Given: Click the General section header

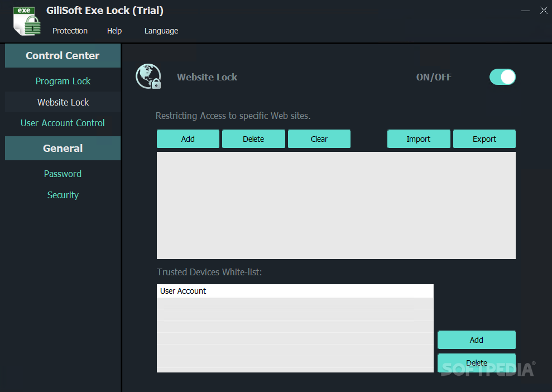Looking at the screenshot, I should (63, 149).
